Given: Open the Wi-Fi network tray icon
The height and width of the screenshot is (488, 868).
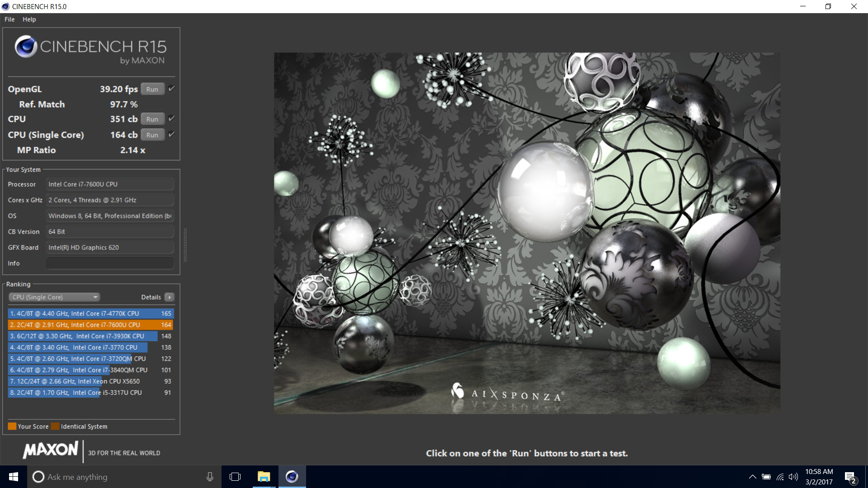Looking at the screenshot, I should [780, 477].
